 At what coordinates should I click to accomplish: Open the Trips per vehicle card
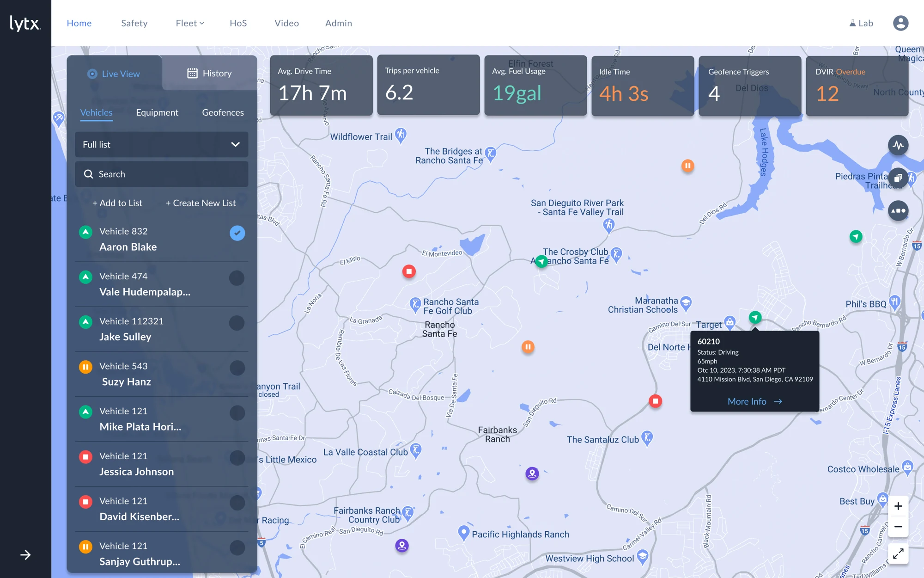(428, 85)
